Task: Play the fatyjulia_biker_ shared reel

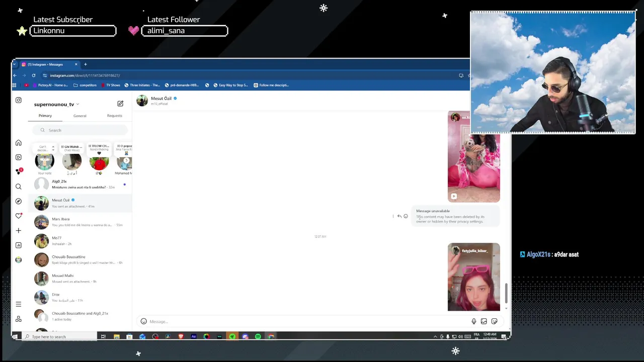Action: pyautogui.click(x=474, y=277)
